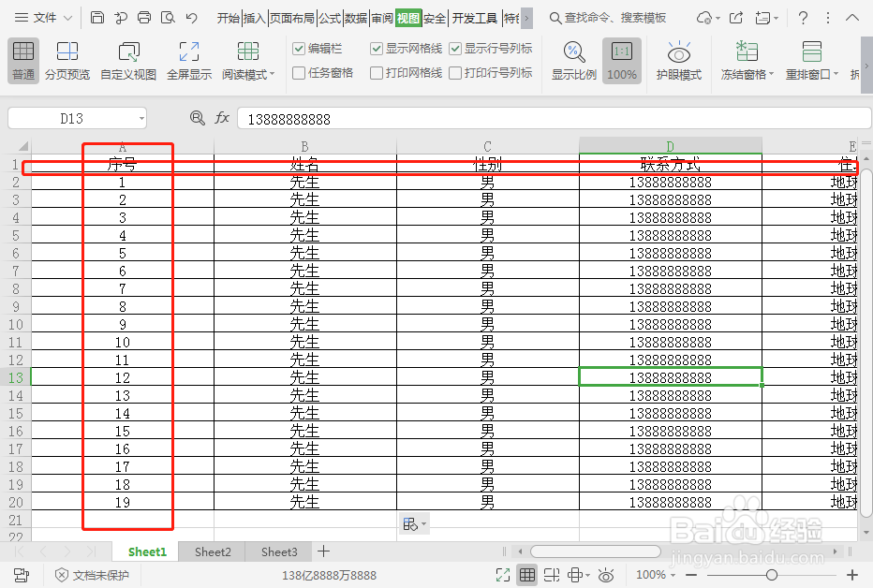Image resolution: width=873 pixels, height=588 pixels.
Task: Turn on 护眼模式 eye protection mode
Action: 679,61
